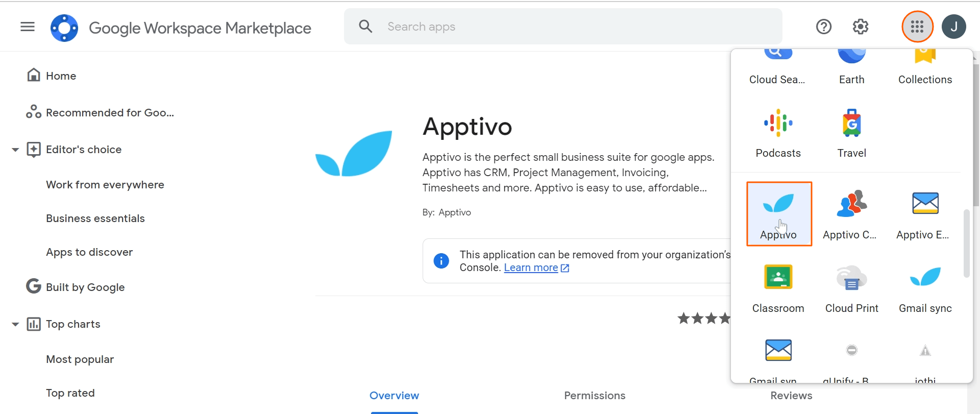Viewport: 980px width, 414px height.
Task: Go to Home in sidebar
Action: point(61,76)
